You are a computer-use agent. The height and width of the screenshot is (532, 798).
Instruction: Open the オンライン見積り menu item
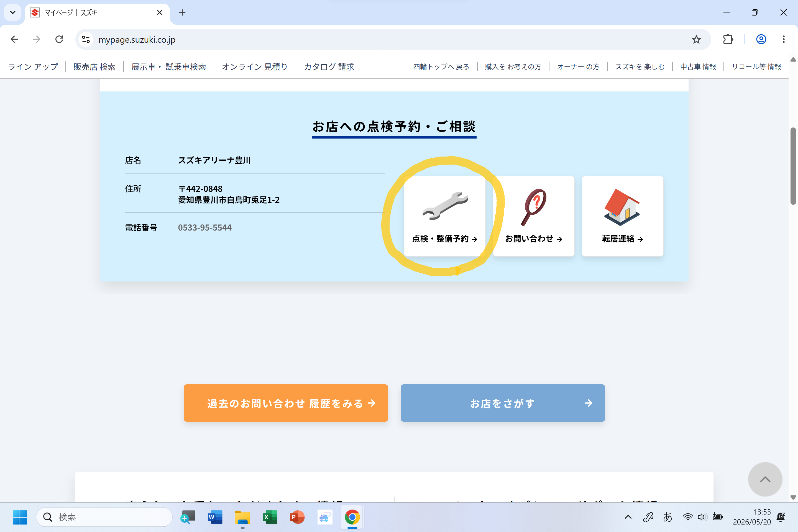(x=255, y=66)
